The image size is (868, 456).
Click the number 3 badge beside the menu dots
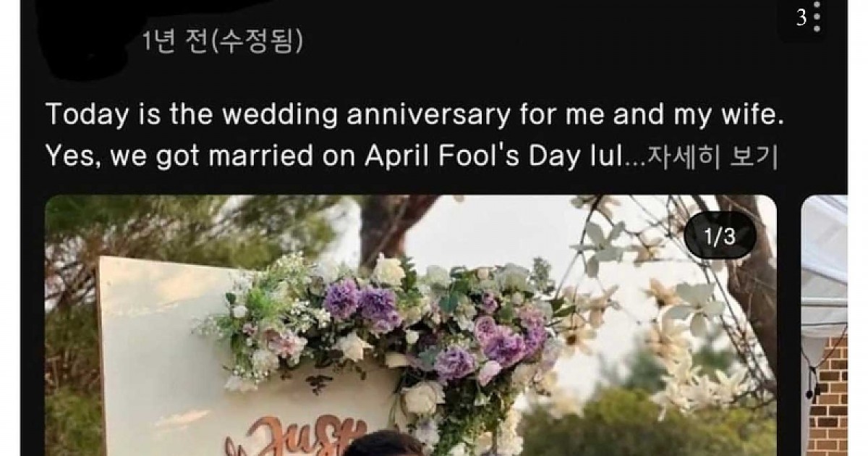(801, 19)
